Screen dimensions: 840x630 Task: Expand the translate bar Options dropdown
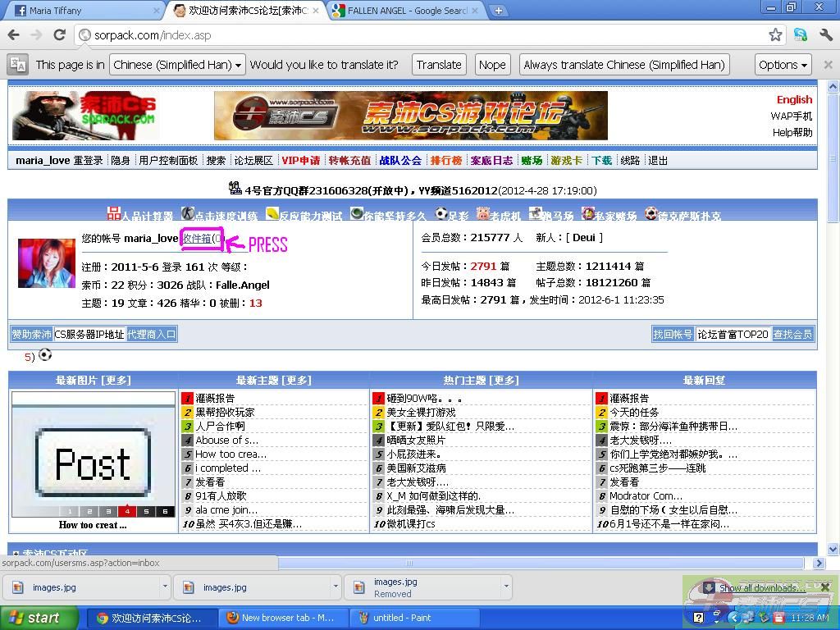[783, 65]
